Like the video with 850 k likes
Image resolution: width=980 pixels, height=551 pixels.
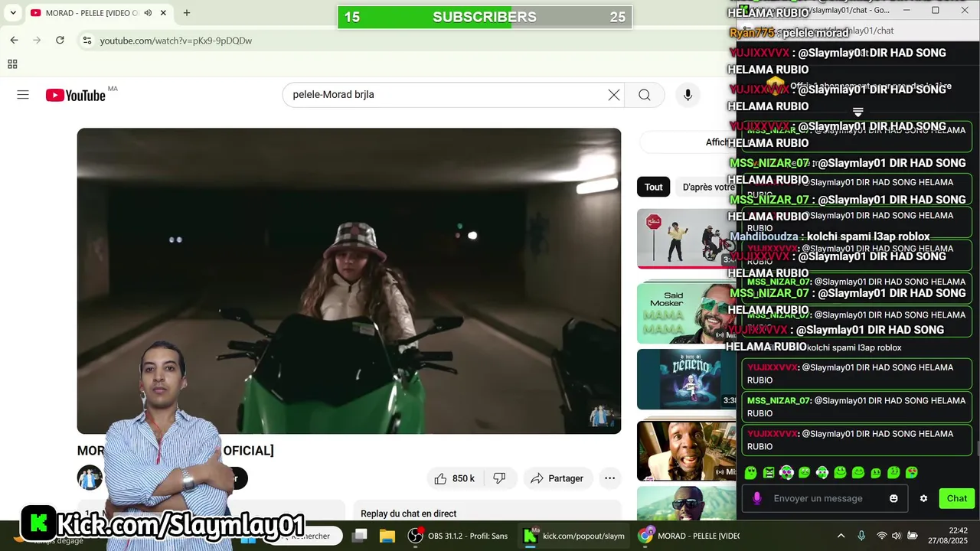[x=455, y=478]
